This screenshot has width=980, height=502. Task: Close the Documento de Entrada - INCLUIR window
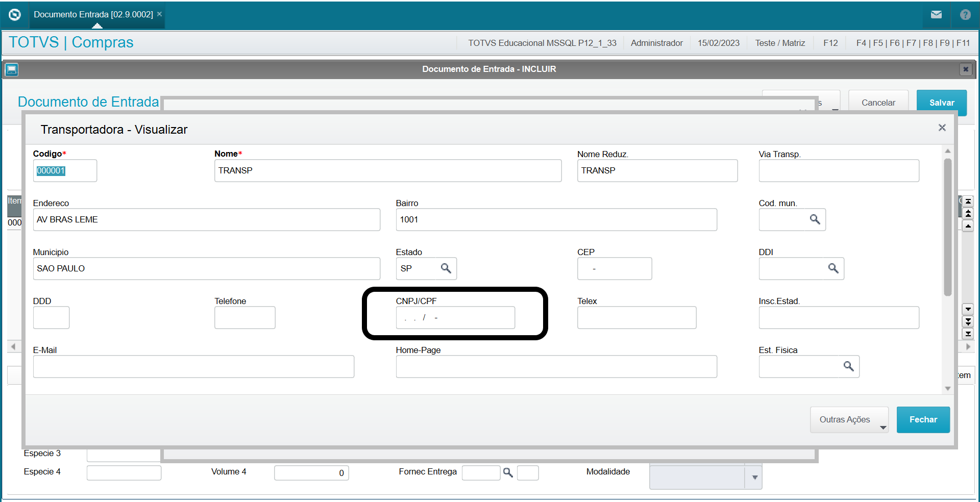coord(965,69)
